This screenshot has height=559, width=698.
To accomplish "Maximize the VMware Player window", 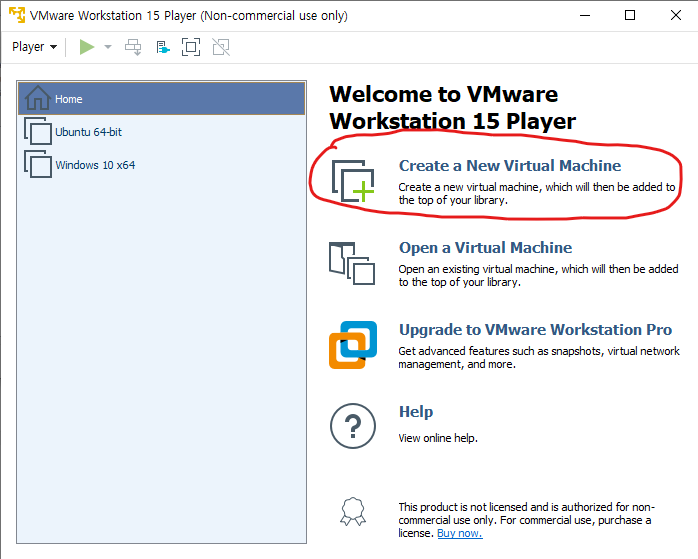I will [630, 15].
